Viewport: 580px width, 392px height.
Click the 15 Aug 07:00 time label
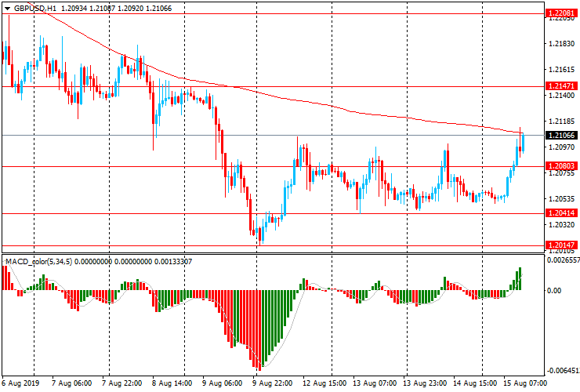(x=525, y=383)
